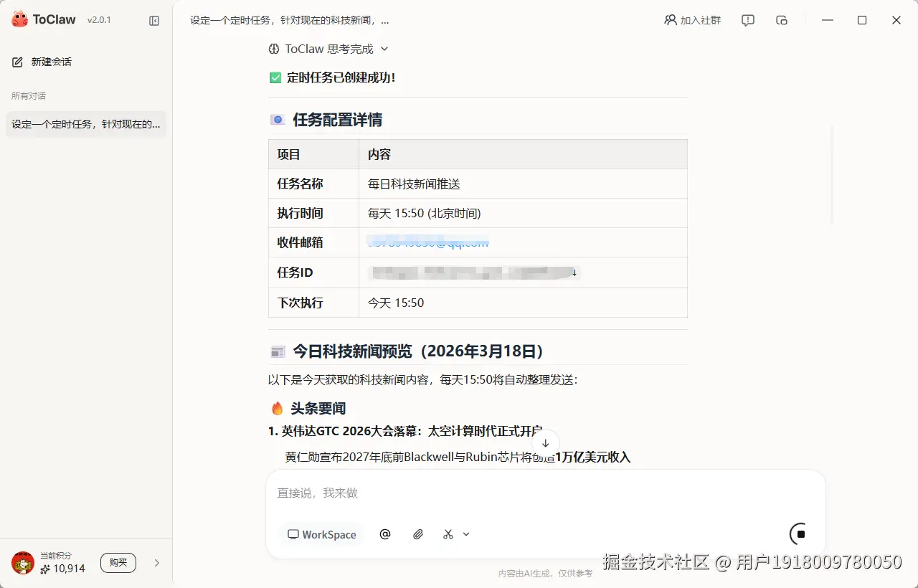Image resolution: width=918 pixels, height=588 pixels.
Task: Maximize the ToClaw window
Action: [862, 20]
